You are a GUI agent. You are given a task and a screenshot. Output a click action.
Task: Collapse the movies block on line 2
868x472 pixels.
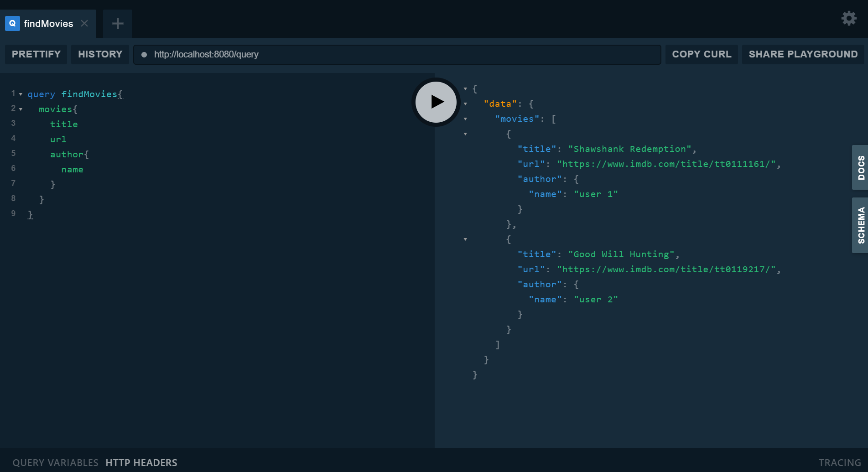pos(21,109)
